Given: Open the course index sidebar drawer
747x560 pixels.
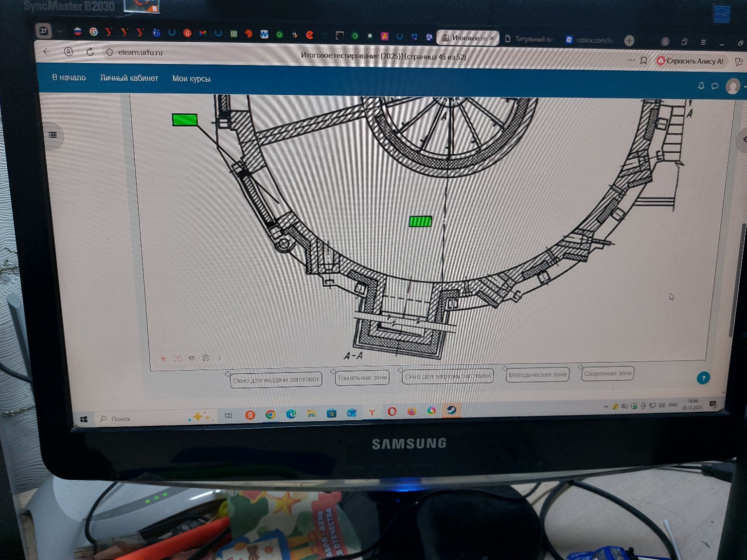Looking at the screenshot, I should [x=53, y=135].
